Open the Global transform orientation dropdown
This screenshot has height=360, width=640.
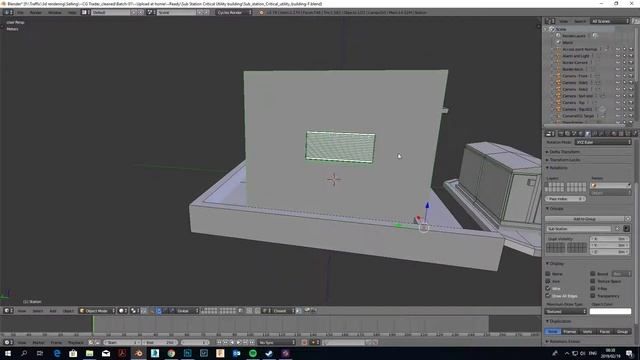(x=187, y=311)
